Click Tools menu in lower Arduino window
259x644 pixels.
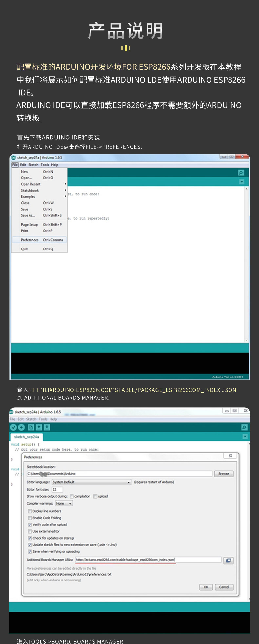click(43, 419)
